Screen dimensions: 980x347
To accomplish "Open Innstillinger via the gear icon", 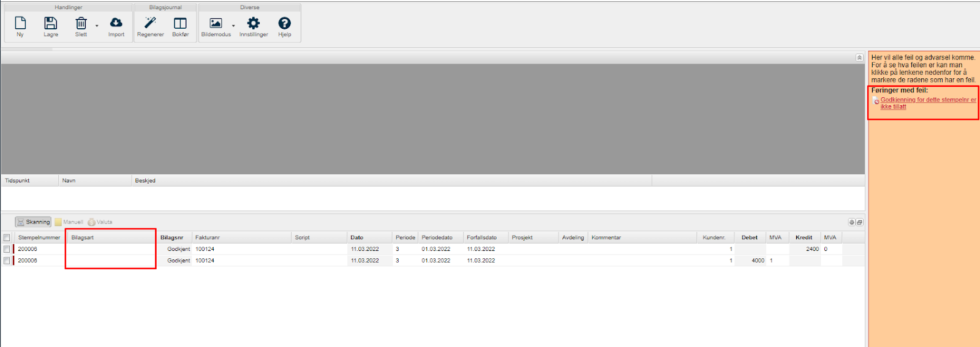I will pyautogui.click(x=254, y=24).
